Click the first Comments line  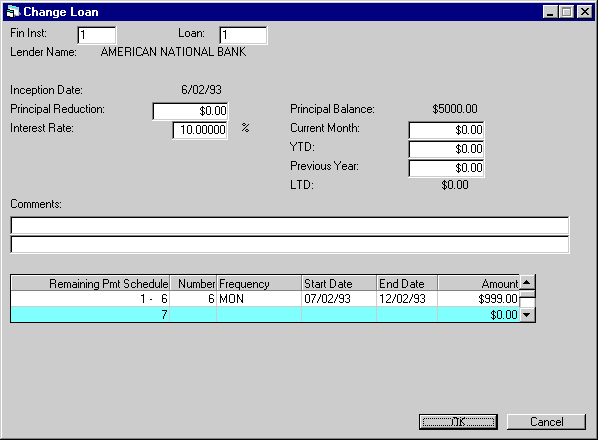click(x=290, y=225)
